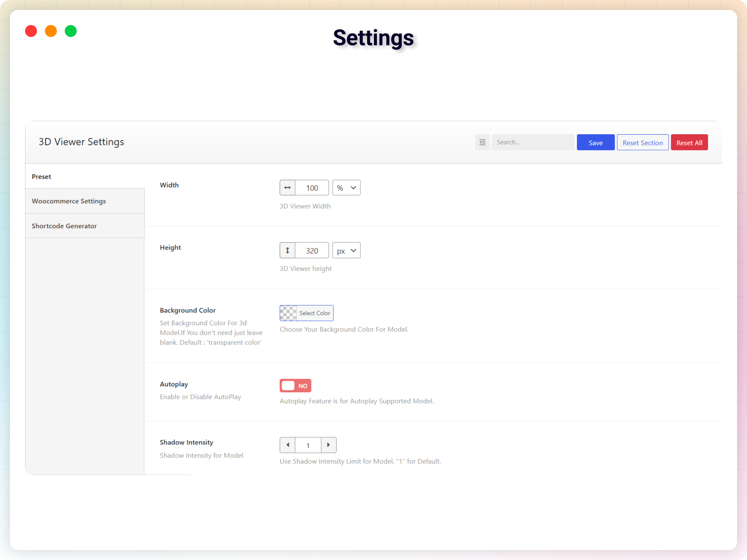Image resolution: width=747 pixels, height=560 pixels.
Task: Click the Reset Section button
Action: point(642,142)
